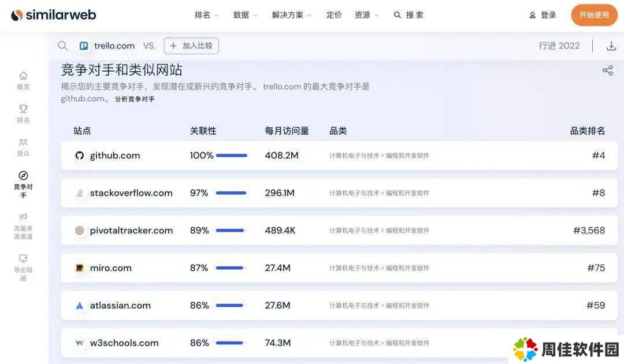Click the 27.6M monthly visits value
This screenshot has height=364, width=624.
(x=278, y=306)
